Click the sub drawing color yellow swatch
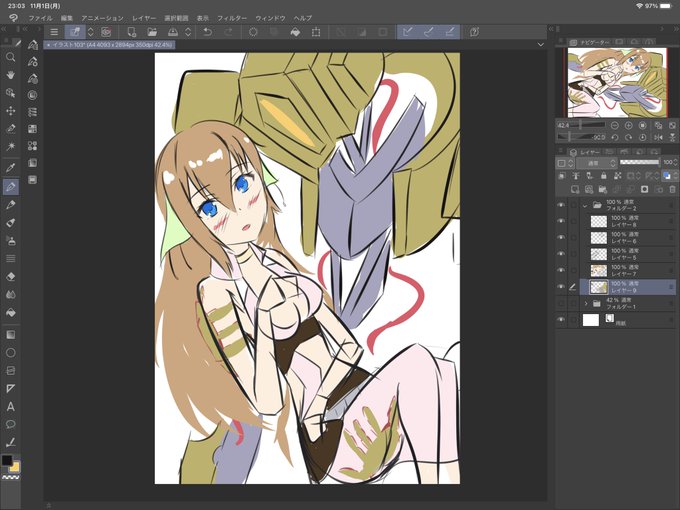The width and height of the screenshot is (680, 510). pos(15,467)
